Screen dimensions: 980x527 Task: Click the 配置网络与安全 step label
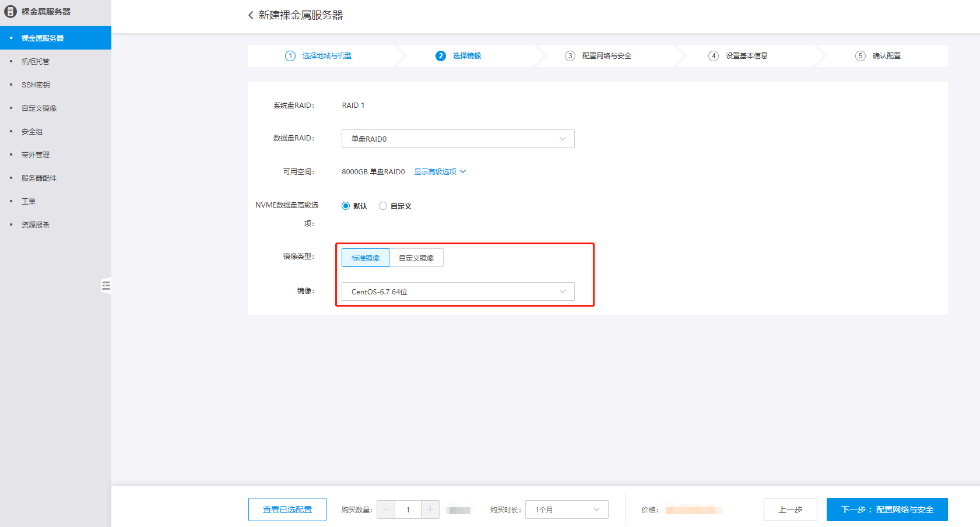(x=607, y=56)
